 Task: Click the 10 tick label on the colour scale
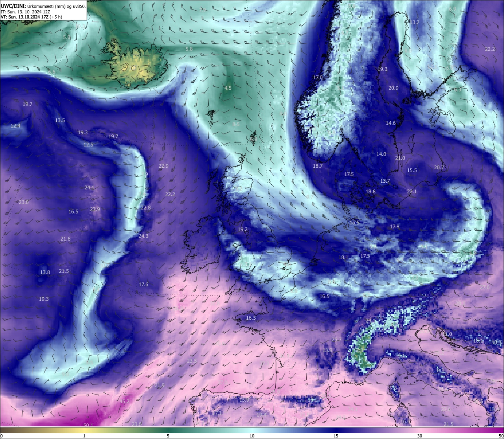coord(252,436)
